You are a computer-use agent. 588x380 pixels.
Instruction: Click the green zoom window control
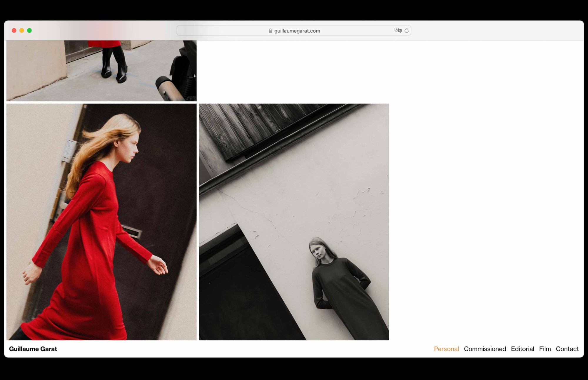pyautogui.click(x=29, y=30)
